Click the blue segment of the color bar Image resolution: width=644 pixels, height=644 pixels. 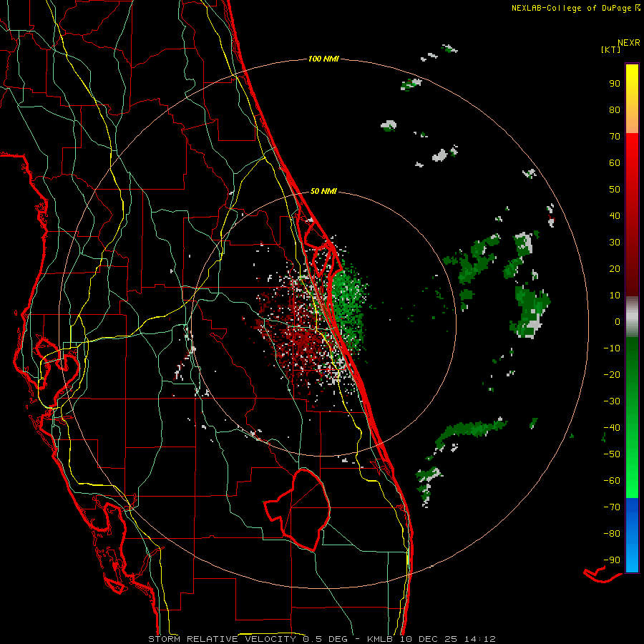click(x=632, y=535)
